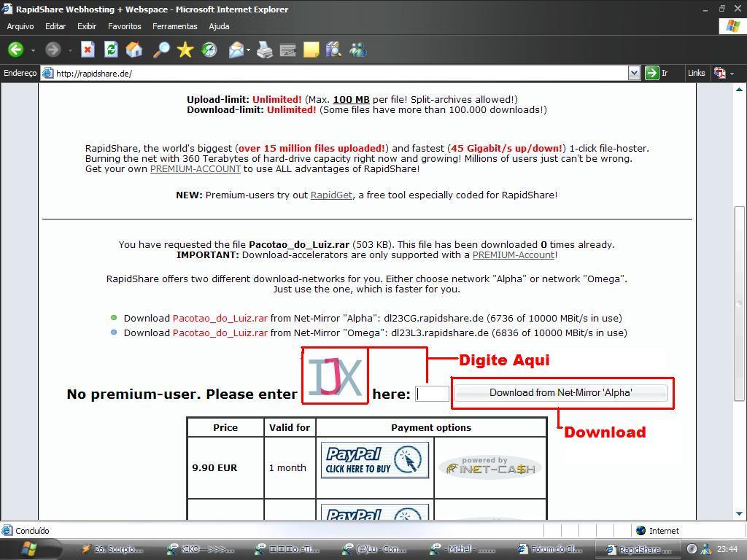Open the Mail envelope icon

[x=236, y=50]
